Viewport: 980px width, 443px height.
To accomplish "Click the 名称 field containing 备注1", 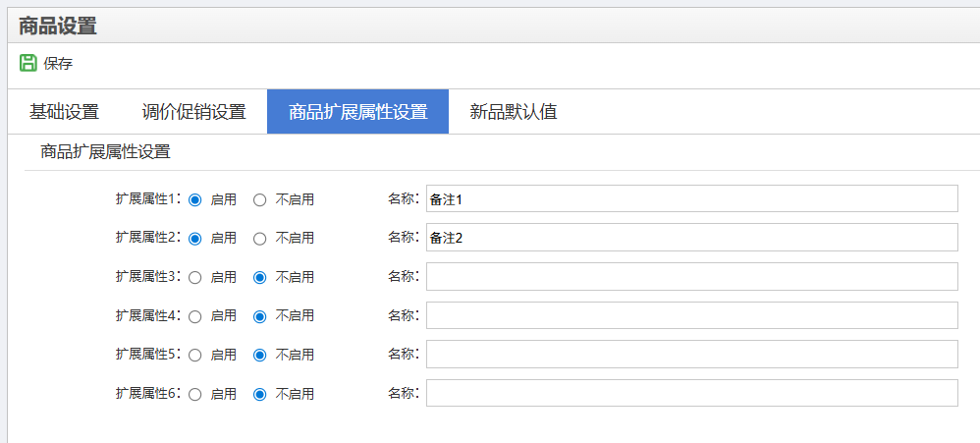I will (691, 198).
